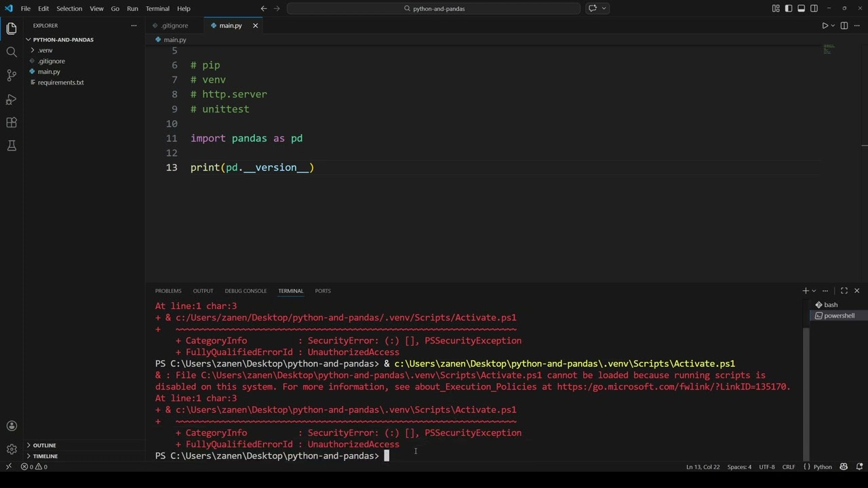Image resolution: width=868 pixels, height=488 pixels.
Task: Open the Source Control view
Action: 12,75
